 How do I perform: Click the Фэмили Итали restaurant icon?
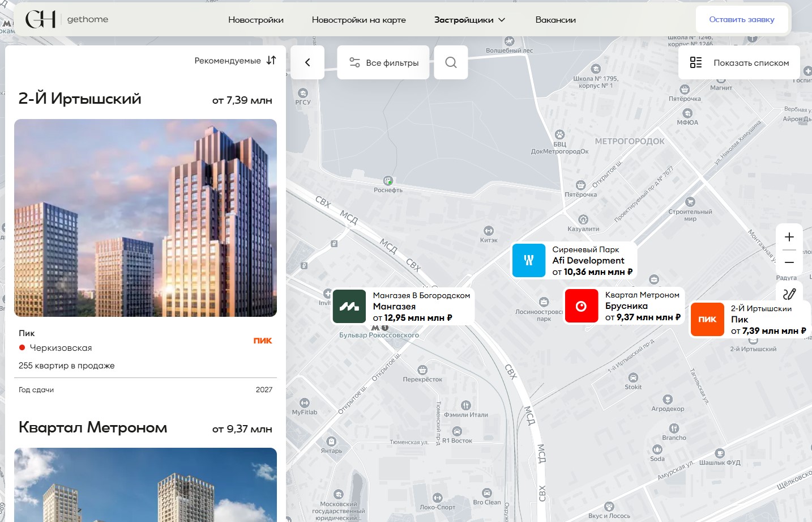[465, 405]
